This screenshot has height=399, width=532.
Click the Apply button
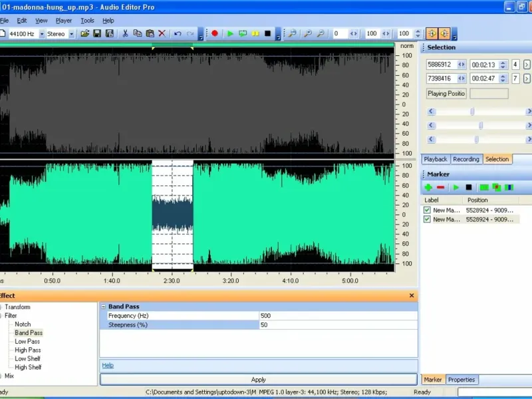tap(259, 380)
